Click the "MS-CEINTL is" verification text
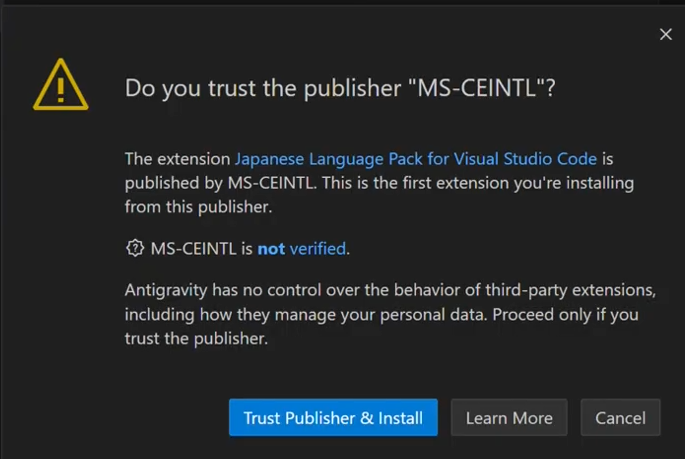The width and height of the screenshot is (685, 459). click(201, 249)
